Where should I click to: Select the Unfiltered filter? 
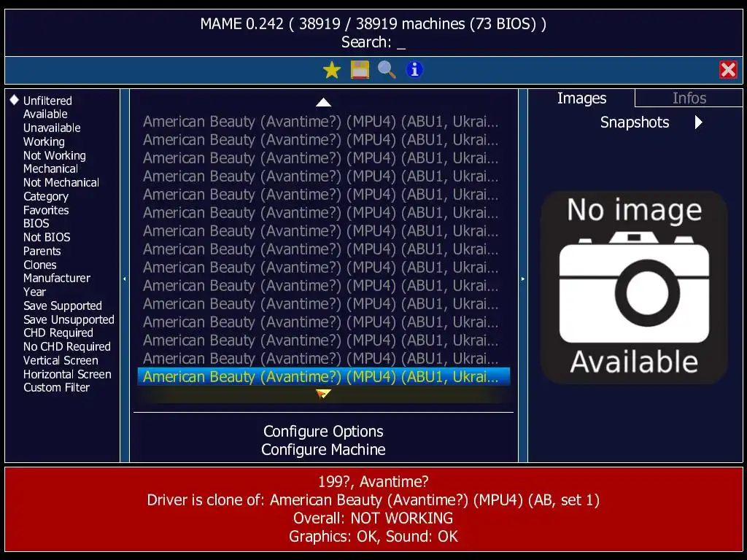47,101
